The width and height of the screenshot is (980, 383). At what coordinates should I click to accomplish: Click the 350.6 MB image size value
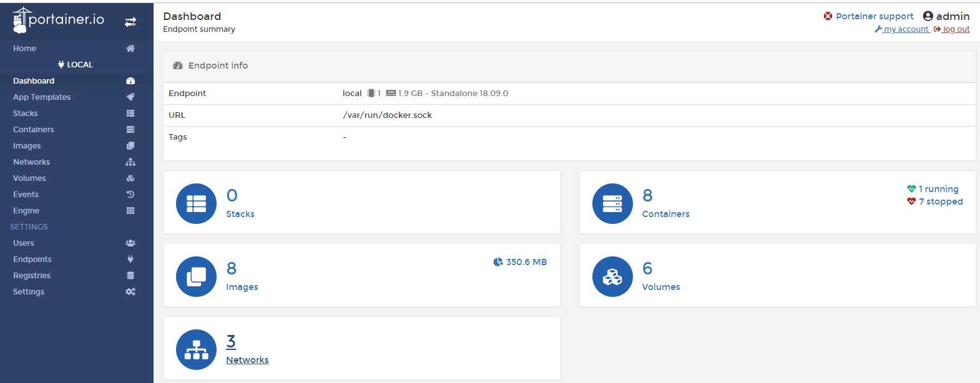pos(526,262)
